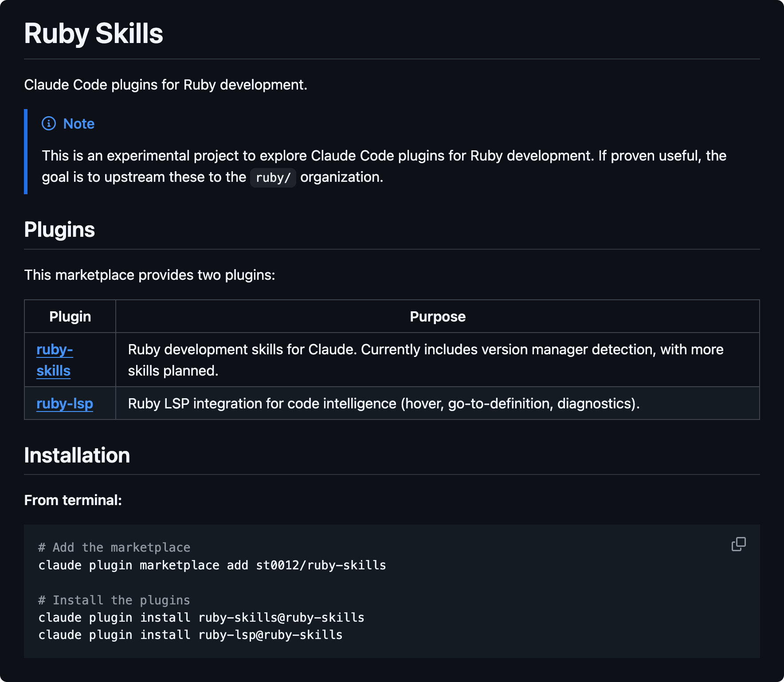The height and width of the screenshot is (682, 784).
Task: Open the ruby-skills plugin link
Action: [54, 360]
